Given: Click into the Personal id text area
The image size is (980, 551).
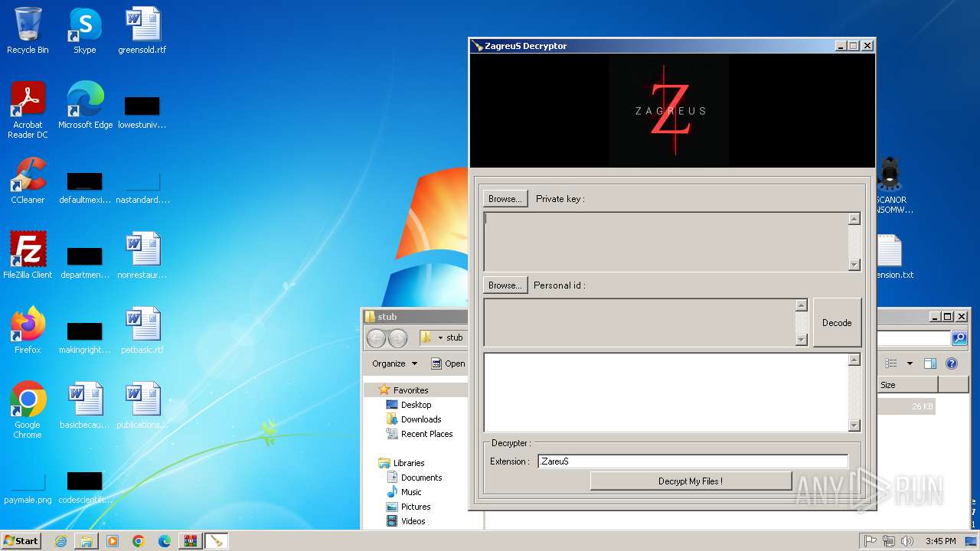Looking at the screenshot, I should tap(640, 322).
